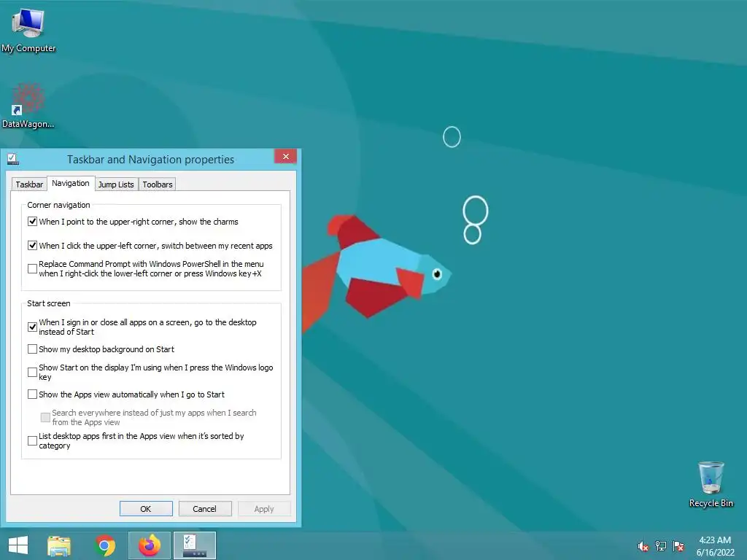747x560 pixels.
Task: Click the Taskbar and Navigation properties title
Action: click(150, 160)
